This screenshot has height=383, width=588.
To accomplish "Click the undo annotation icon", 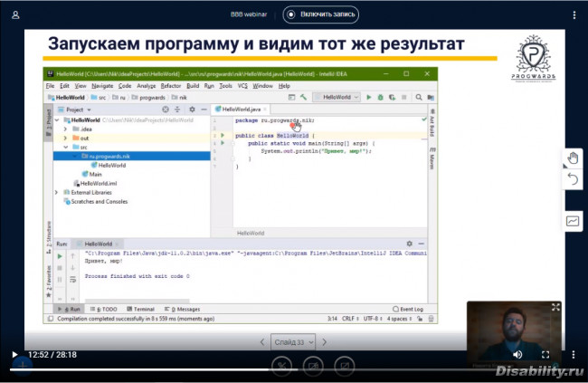I will pyautogui.click(x=573, y=179).
